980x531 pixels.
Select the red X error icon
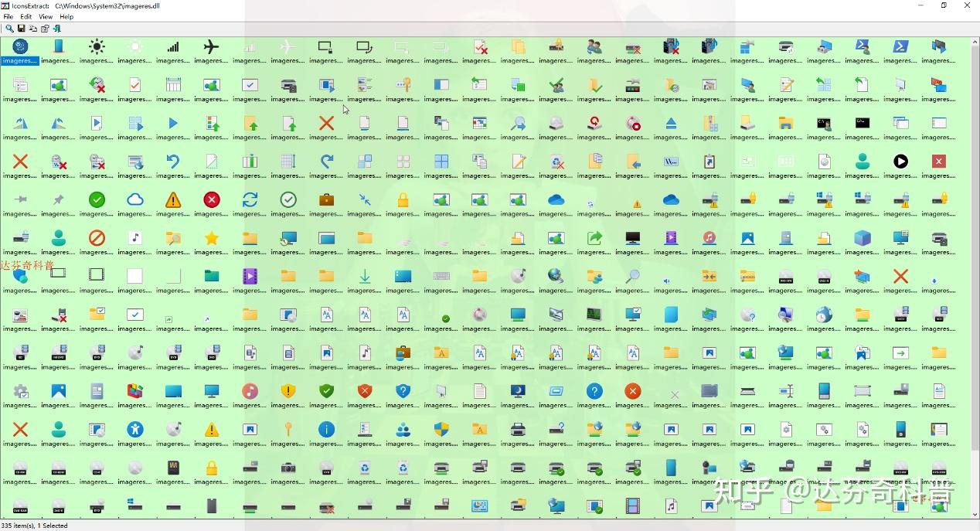210,199
